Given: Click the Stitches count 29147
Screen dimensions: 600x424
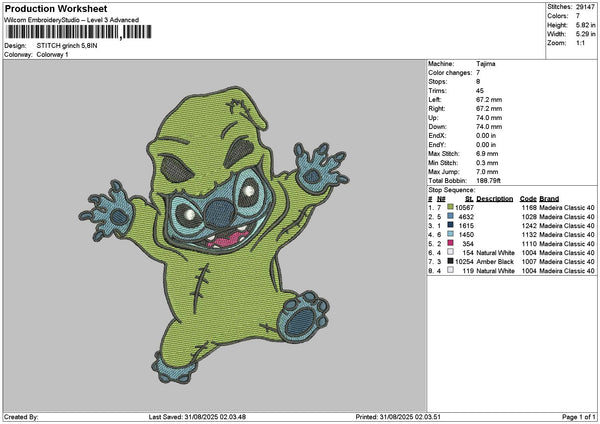Looking at the screenshot, I should (585, 7).
